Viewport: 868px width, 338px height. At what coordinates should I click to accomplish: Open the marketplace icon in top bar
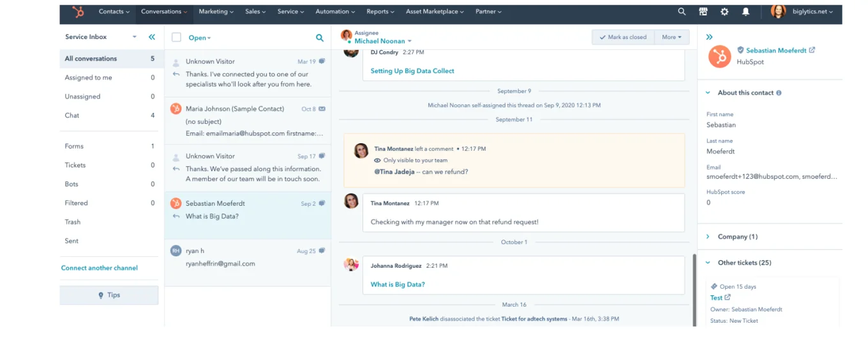[x=703, y=12]
